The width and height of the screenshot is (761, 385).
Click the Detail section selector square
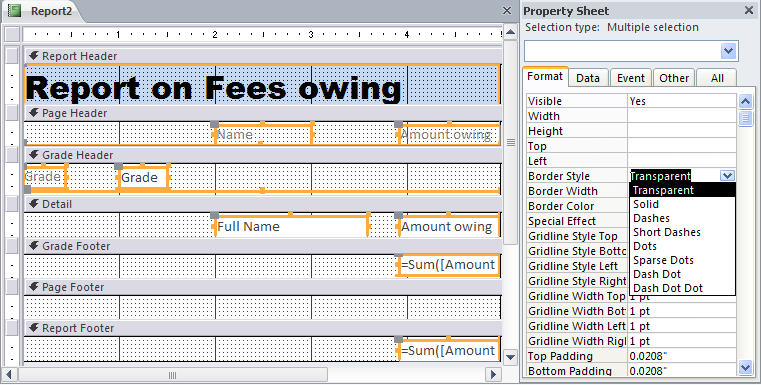pos(12,204)
